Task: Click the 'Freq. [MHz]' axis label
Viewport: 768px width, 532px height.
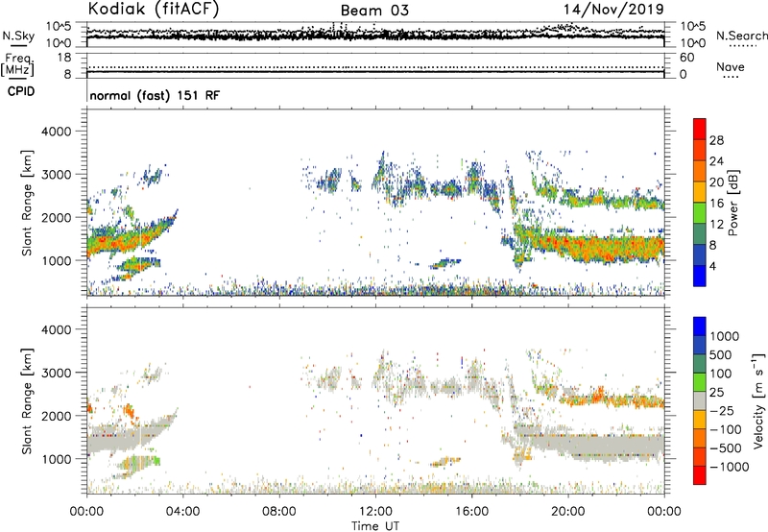Action: [x=17, y=65]
